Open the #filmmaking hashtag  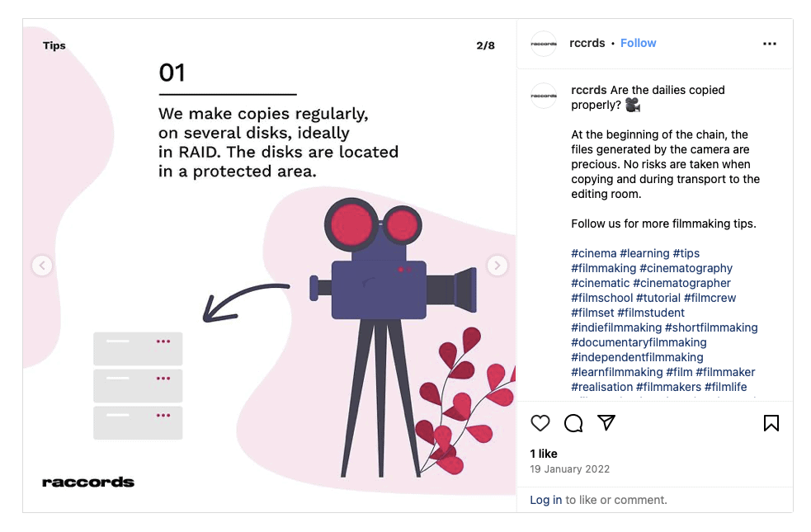click(x=603, y=268)
